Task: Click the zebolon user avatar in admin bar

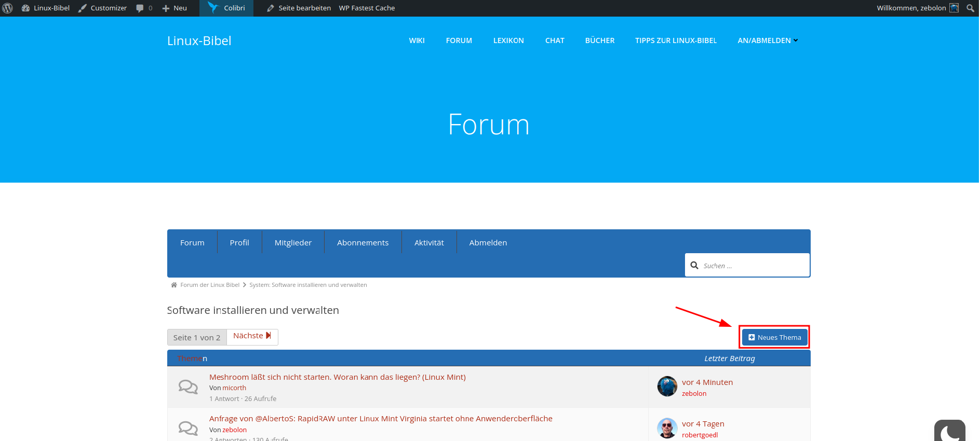Action: click(x=954, y=8)
